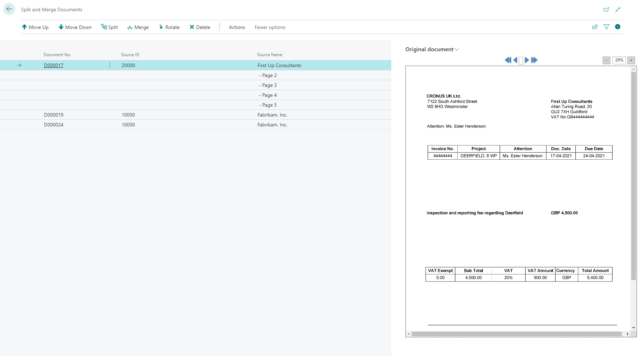
Task: Click preview scroll left arrow
Action: 409,334
